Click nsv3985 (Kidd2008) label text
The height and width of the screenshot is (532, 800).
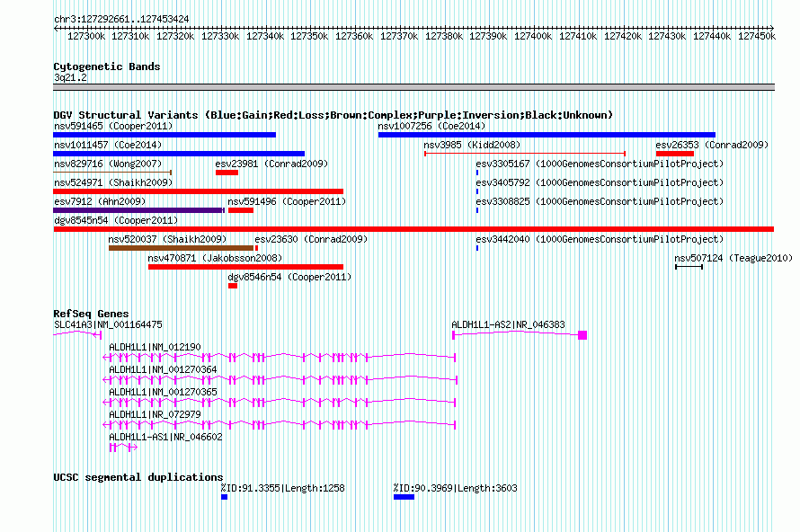pyautogui.click(x=472, y=145)
